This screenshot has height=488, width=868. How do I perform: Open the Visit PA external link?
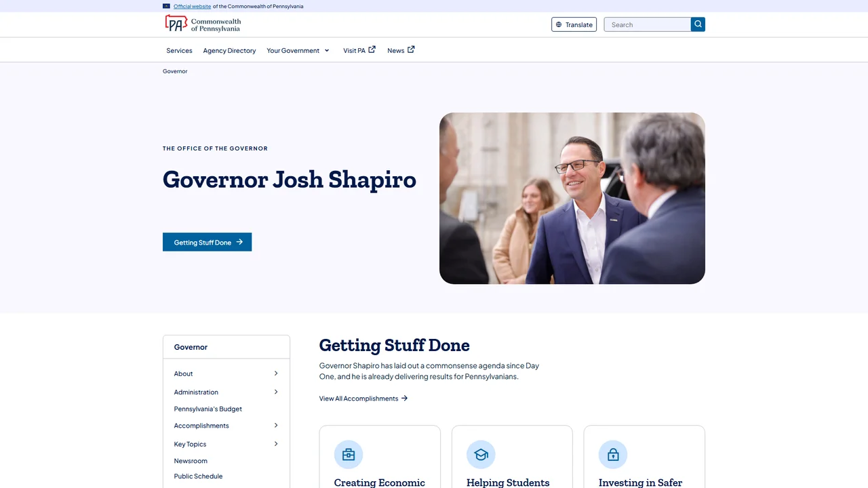359,50
